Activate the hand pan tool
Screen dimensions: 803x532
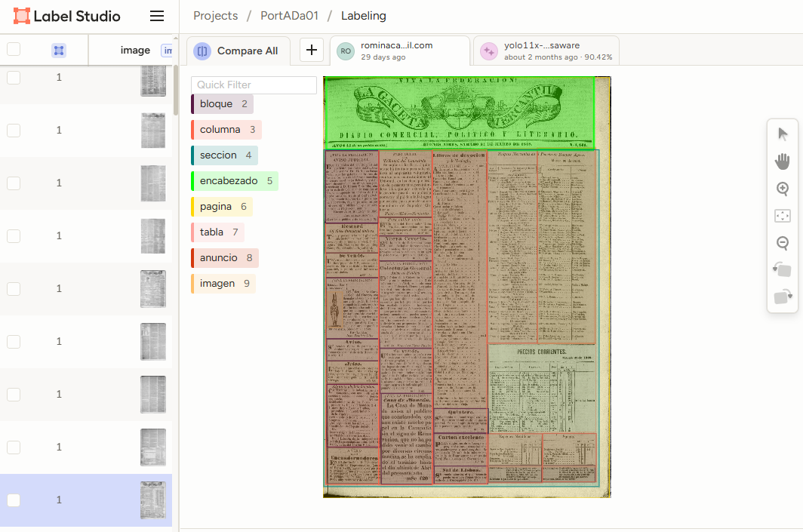click(783, 161)
